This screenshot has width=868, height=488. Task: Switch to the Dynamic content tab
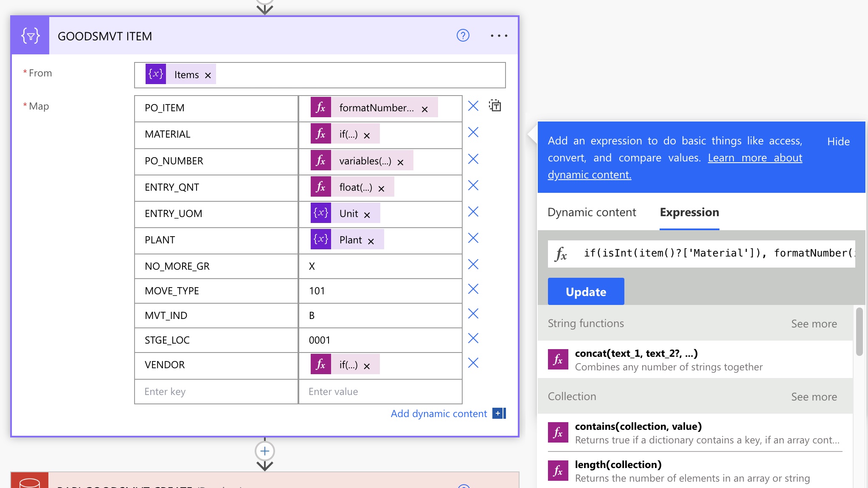(x=592, y=212)
